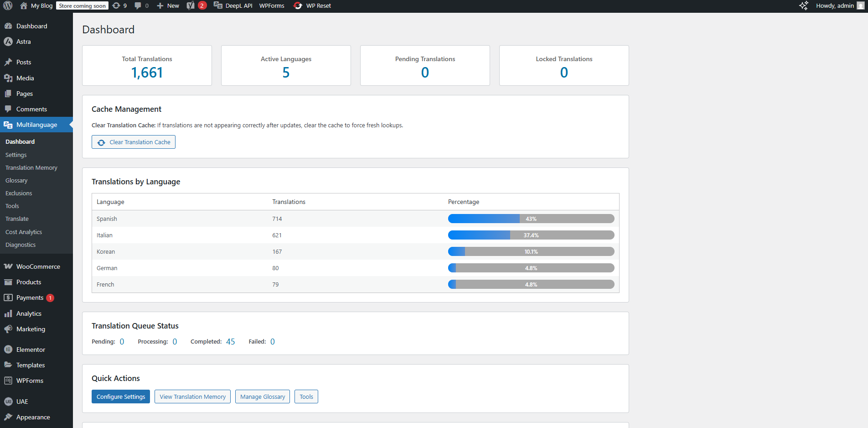Click the WP Reset icon in toolbar
868x428 pixels.
coord(298,6)
